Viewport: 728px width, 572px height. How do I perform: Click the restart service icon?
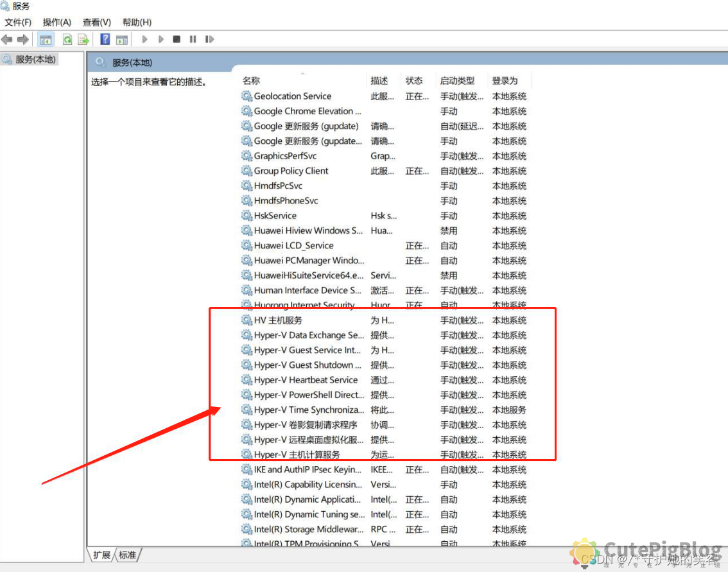click(209, 39)
